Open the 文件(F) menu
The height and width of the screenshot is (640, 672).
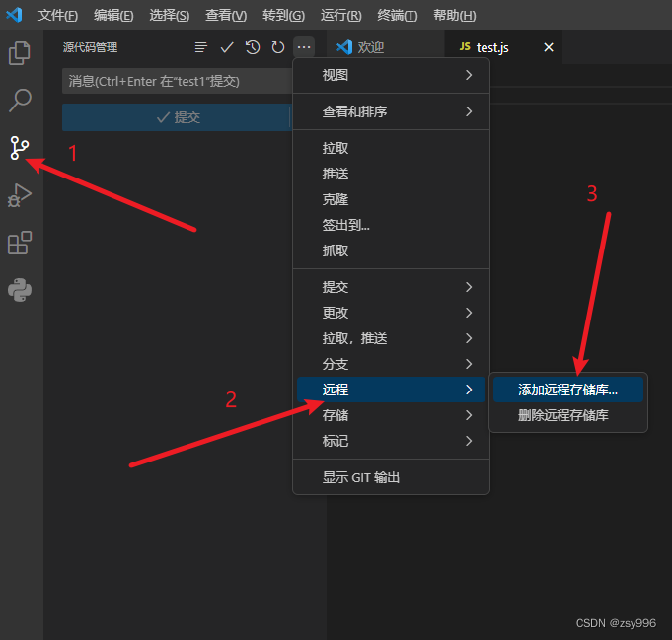(58, 16)
